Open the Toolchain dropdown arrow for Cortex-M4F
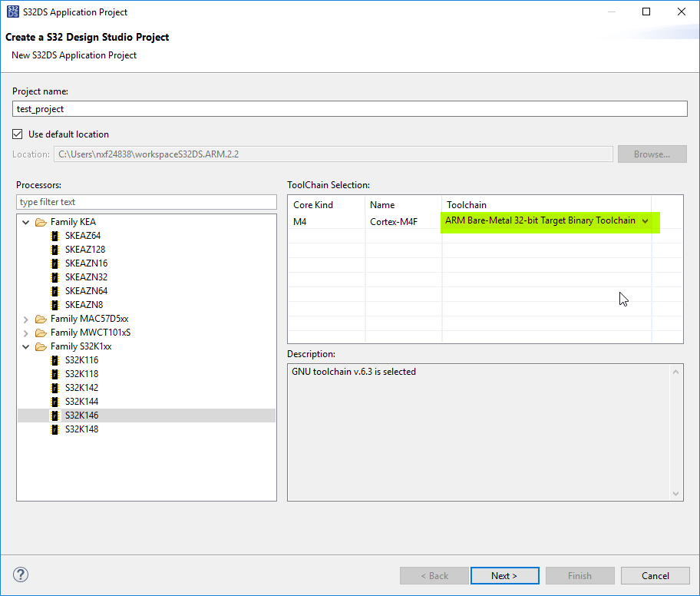The height and width of the screenshot is (596, 700). (x=645, y=221)
